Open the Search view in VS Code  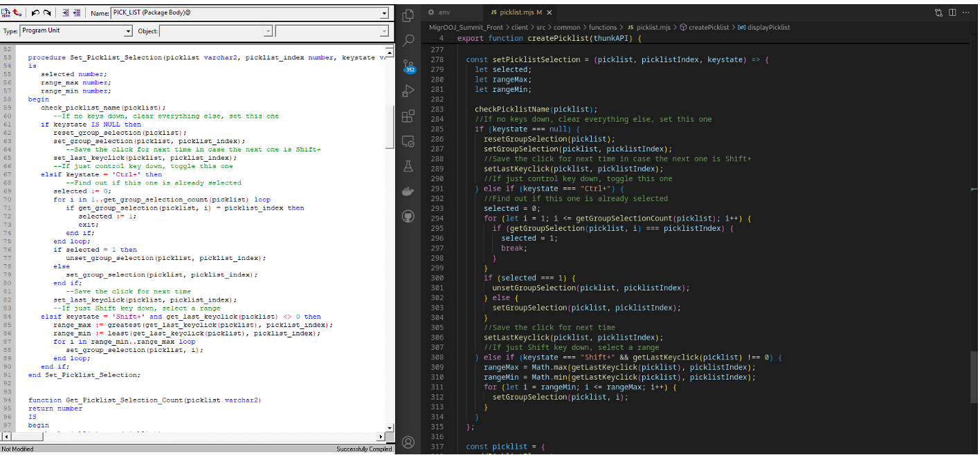click(x=408, y=41)
